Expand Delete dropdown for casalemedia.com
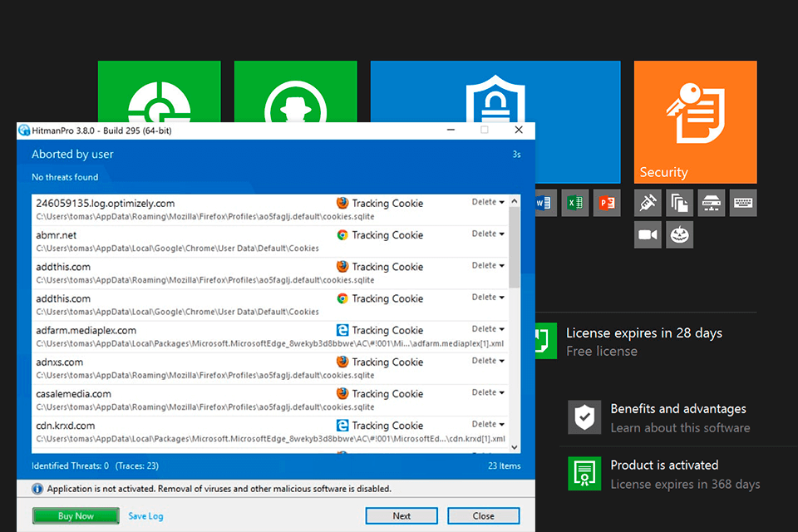The width and height of the screenshot is (798, 532). 488,392
